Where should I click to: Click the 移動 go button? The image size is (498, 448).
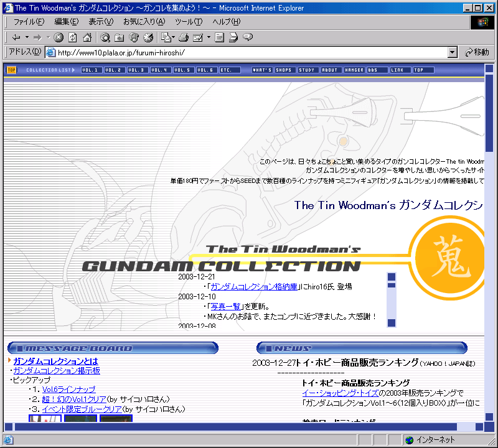pos(477,52)
